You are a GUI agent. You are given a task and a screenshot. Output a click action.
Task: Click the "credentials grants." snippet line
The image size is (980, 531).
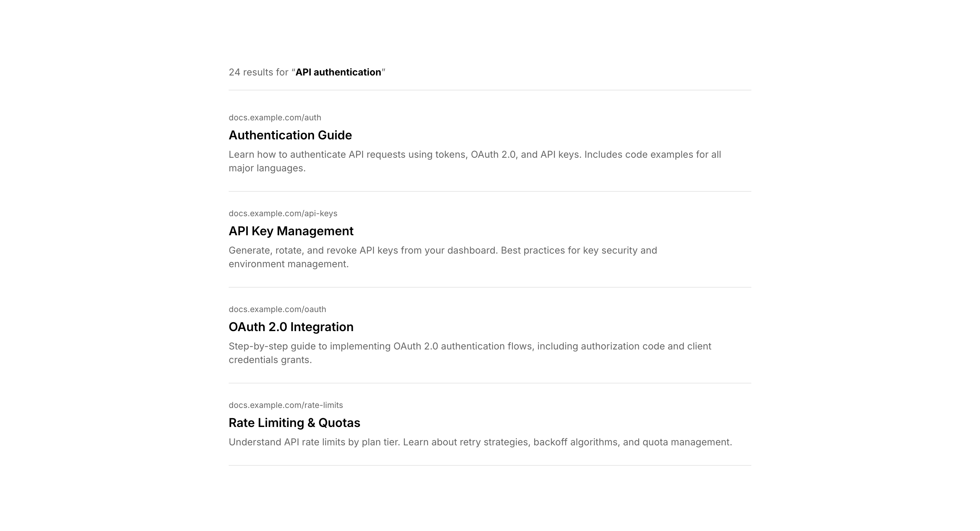[x=270, y=360]
